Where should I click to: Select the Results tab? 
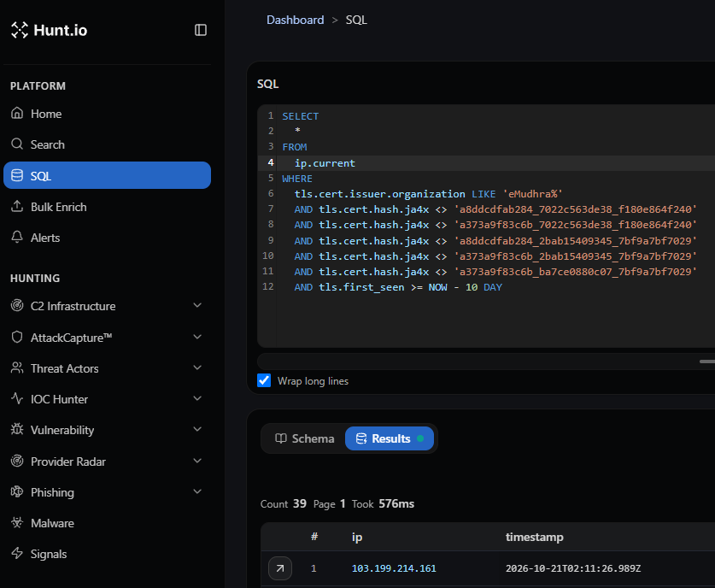click(390, 438)
